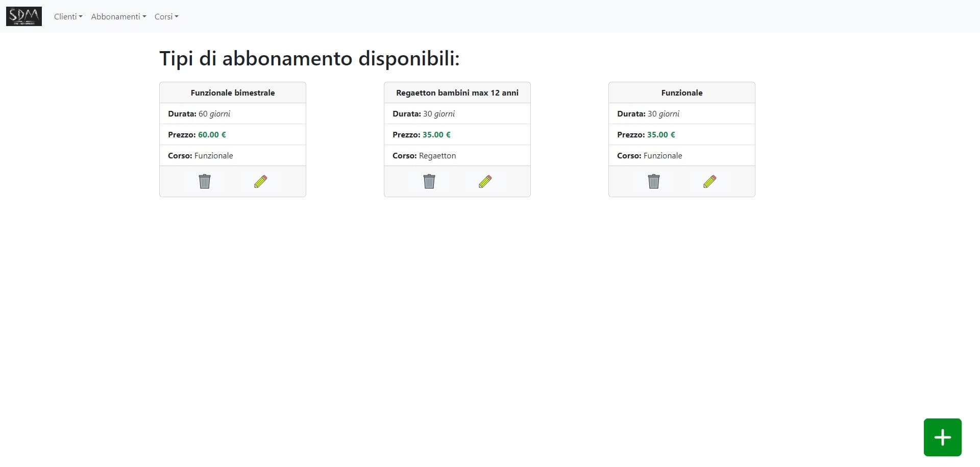The height and width of the screenshot is (467, 980).
Task: Edit the Regaetton bambini max 12 anni subscription
Action: pos(485,181)
